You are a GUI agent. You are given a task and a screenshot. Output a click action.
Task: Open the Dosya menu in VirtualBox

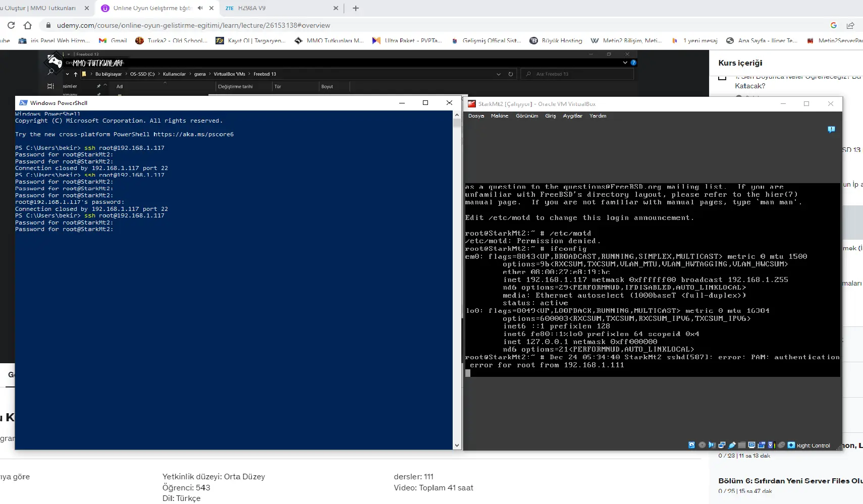(476, 116)
